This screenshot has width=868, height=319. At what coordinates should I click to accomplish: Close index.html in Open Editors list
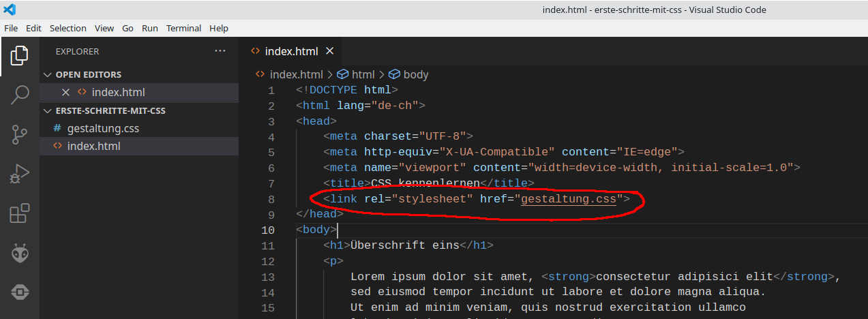66,93
